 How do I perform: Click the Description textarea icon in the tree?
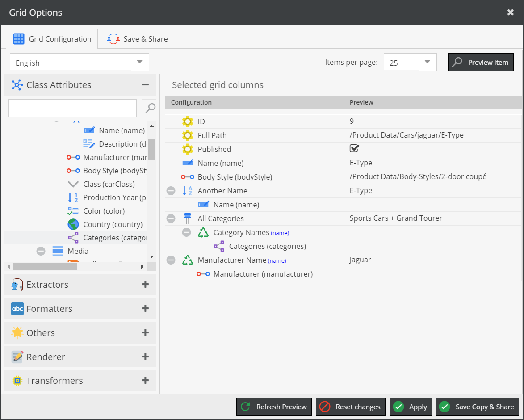[x=89, y=144]
